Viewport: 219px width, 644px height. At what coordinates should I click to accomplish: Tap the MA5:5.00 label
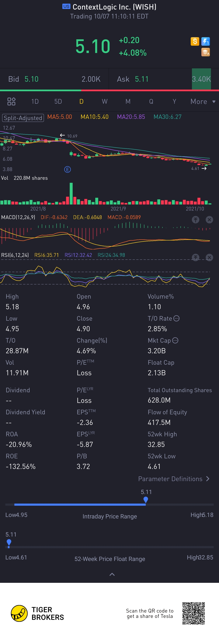point(60,117)
